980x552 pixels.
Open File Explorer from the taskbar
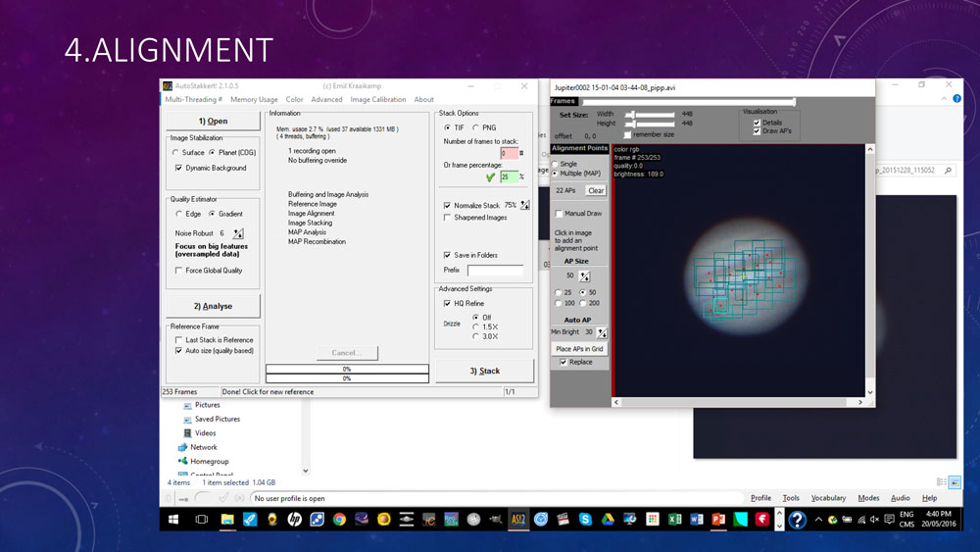(x=227, y=520)
